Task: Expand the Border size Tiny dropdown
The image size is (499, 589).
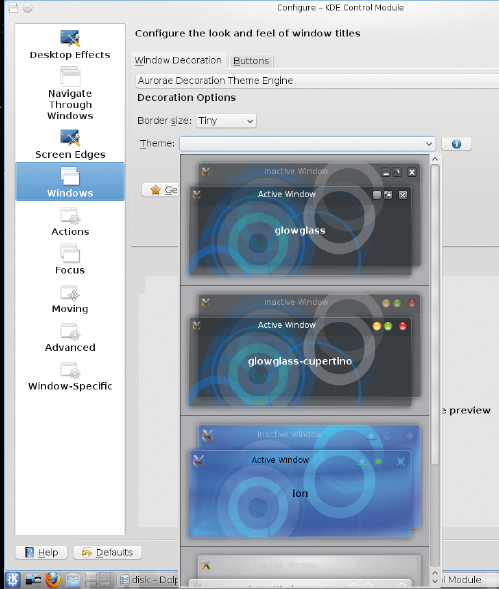Action: click(226, 121)
